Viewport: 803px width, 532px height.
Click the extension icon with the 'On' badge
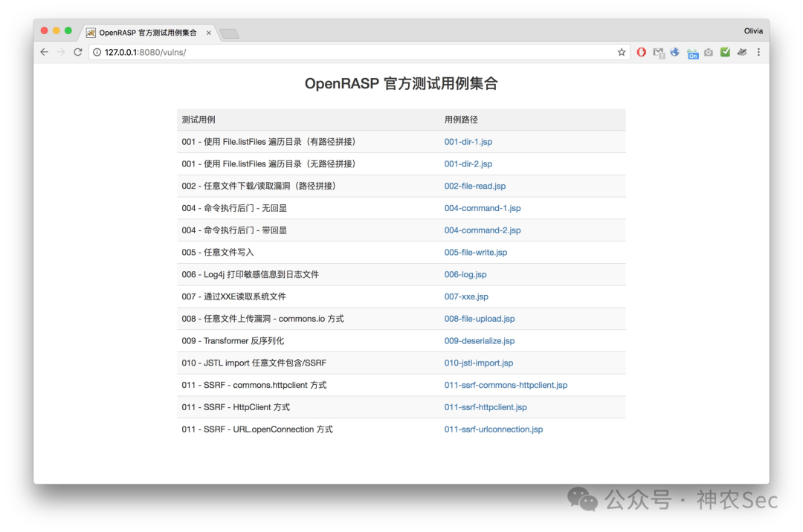(x=692, y=53)
